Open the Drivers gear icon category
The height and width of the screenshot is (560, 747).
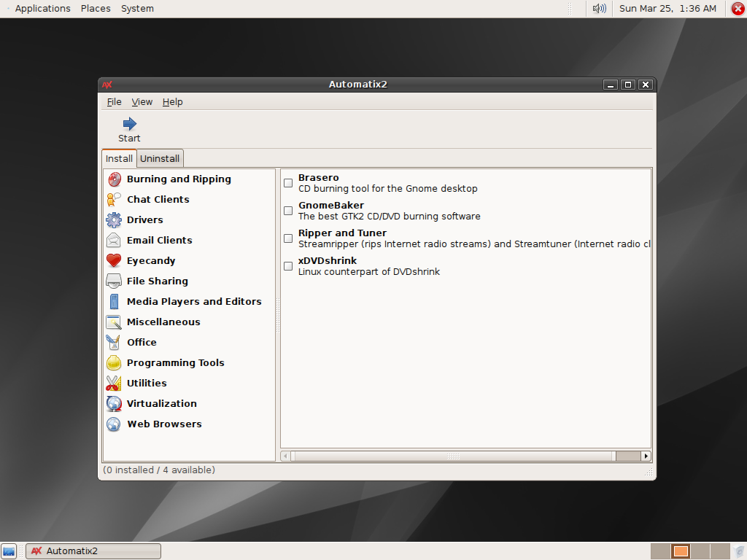pyautogui.click(x=114, y=219)
